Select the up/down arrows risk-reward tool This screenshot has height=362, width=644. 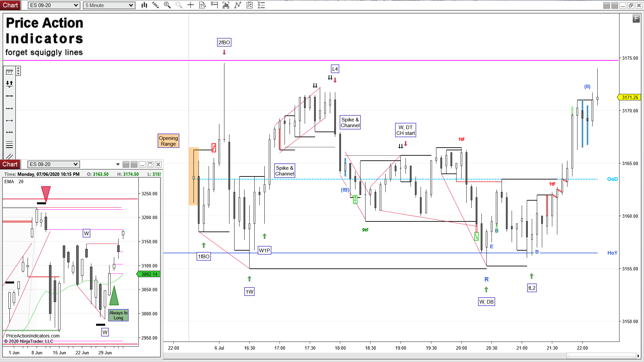coord(9,84)
